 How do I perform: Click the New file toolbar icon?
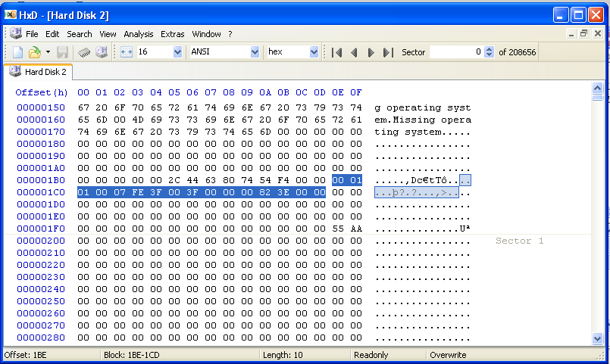click(x=17, y=52)
